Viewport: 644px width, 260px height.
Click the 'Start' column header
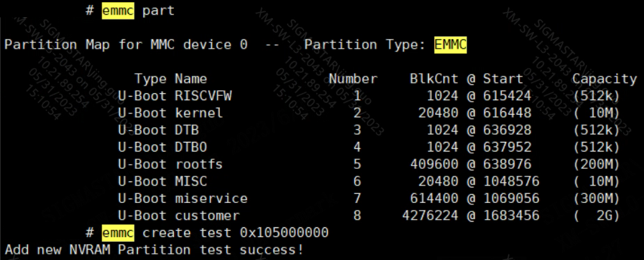(503, 79)
